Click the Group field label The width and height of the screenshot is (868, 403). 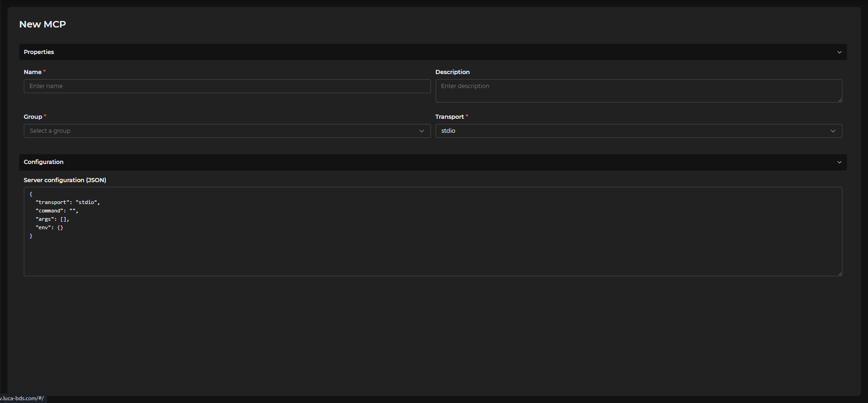pyautogui.click(x=33, y=117)
